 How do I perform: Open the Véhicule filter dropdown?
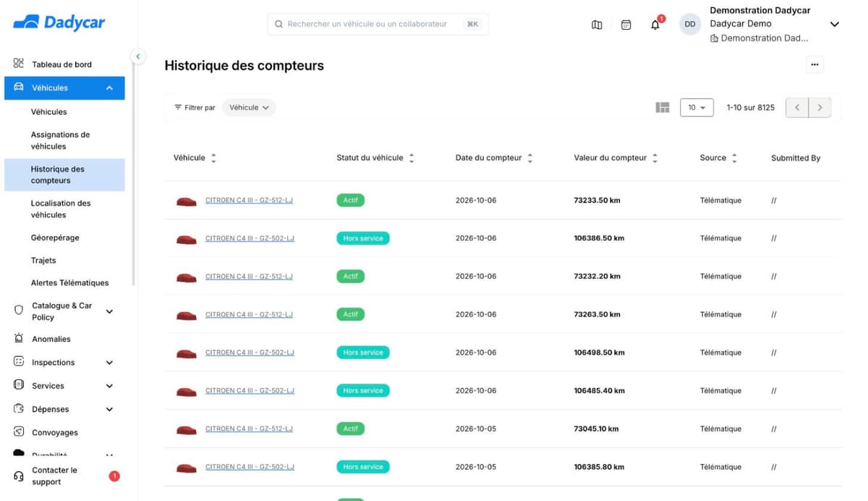(x=249, y=107)
